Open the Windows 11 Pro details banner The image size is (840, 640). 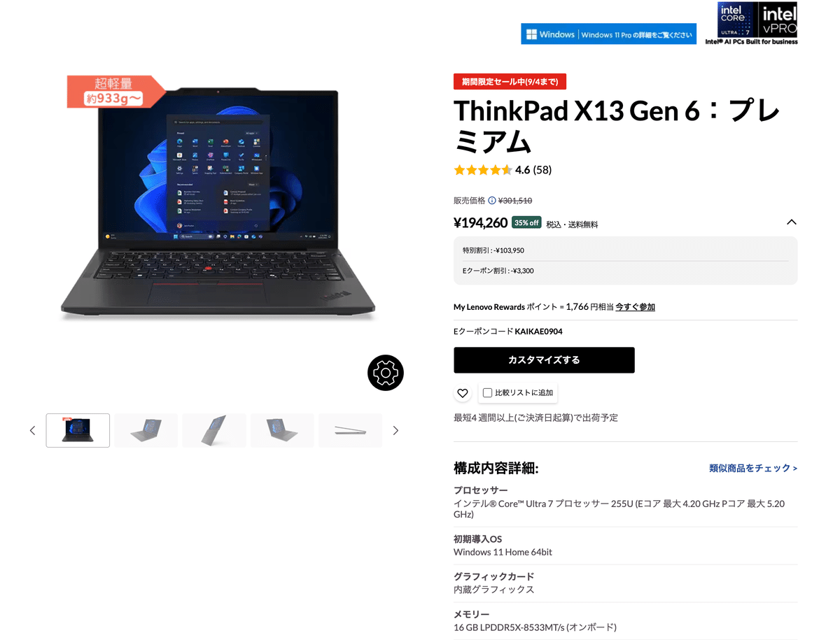coord(608,34)
